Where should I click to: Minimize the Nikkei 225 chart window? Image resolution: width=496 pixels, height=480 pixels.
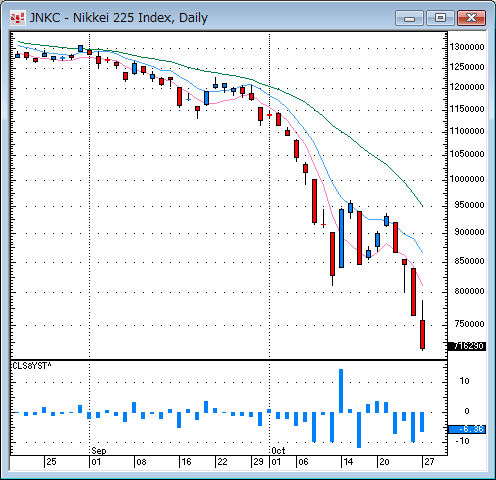(409, 18)
